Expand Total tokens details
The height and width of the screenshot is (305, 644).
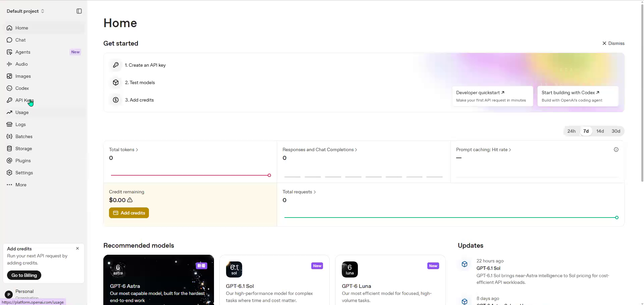(x=123, y=149)
